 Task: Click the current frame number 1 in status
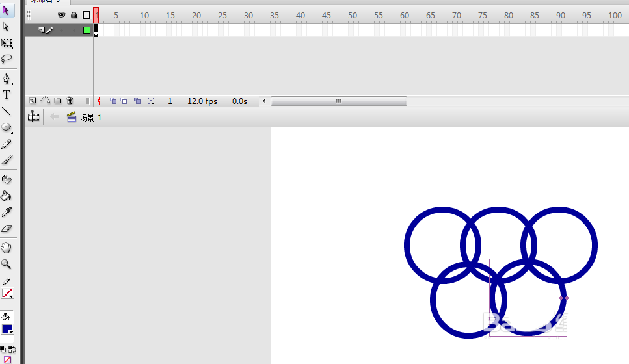tap(170, 101)
